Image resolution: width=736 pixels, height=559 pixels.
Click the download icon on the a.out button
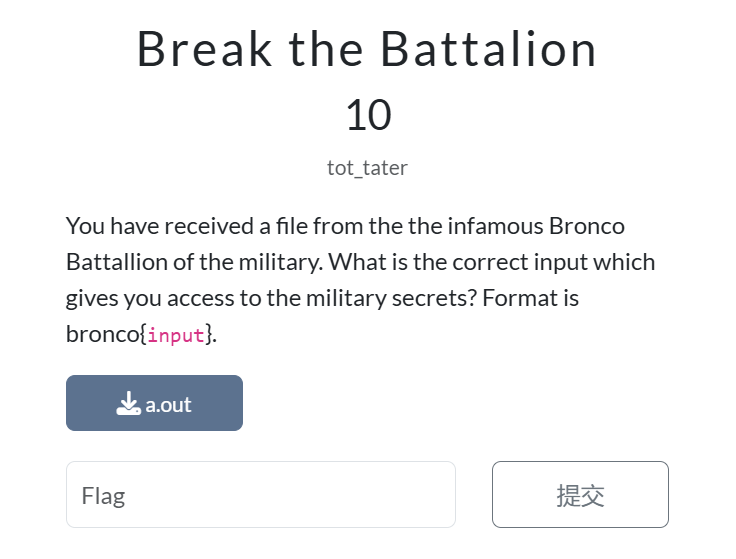128,404
